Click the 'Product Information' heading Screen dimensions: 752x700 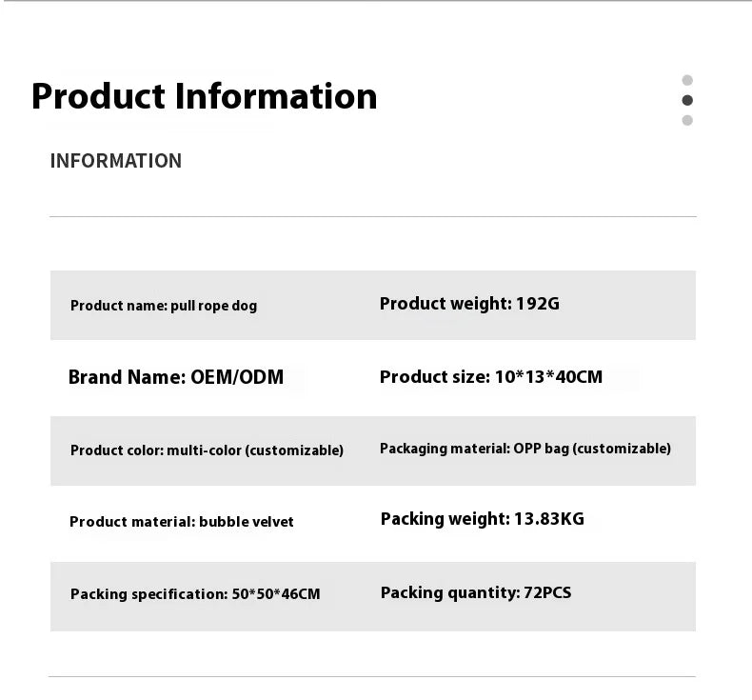[204, 96]
